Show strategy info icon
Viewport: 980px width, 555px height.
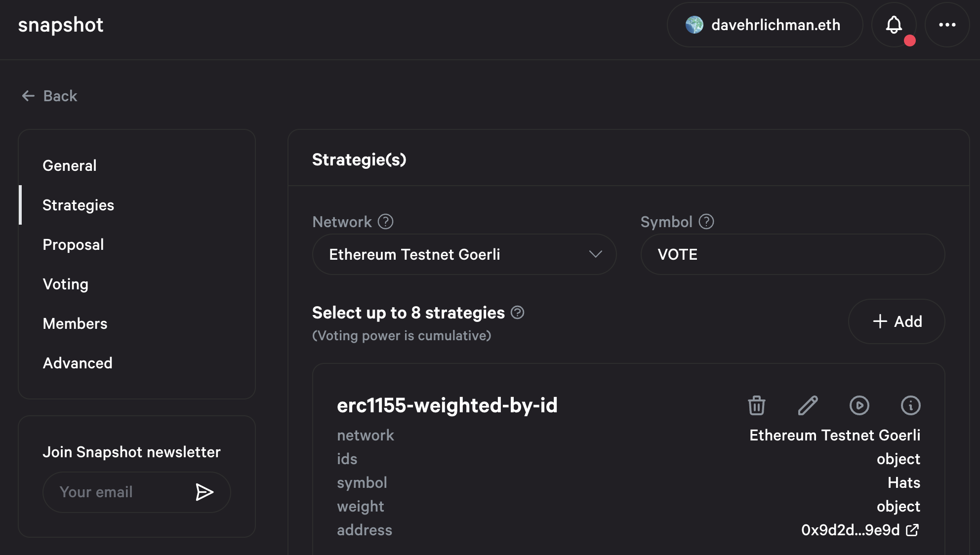coord(910,405)
